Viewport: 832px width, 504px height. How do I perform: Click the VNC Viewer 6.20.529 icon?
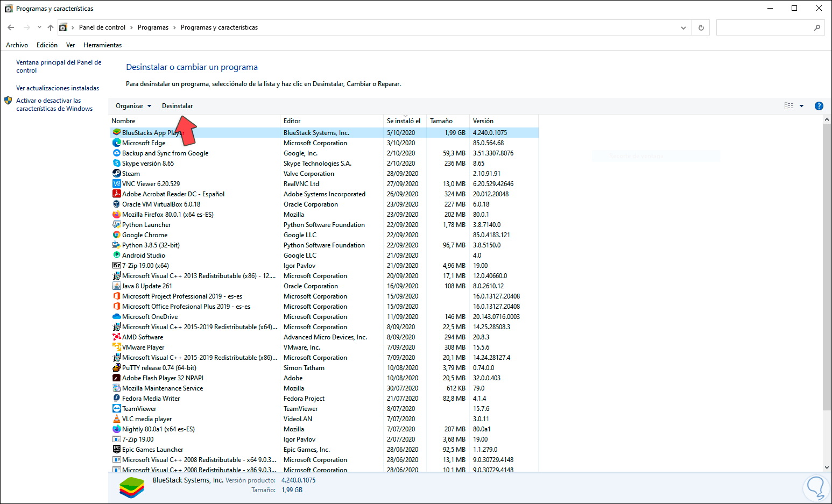point(116,184)
